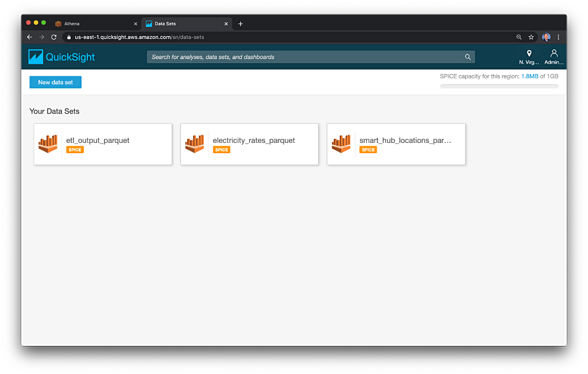
Task: Click the QuickSight logo icon
Action: click(x=36, y=57)
